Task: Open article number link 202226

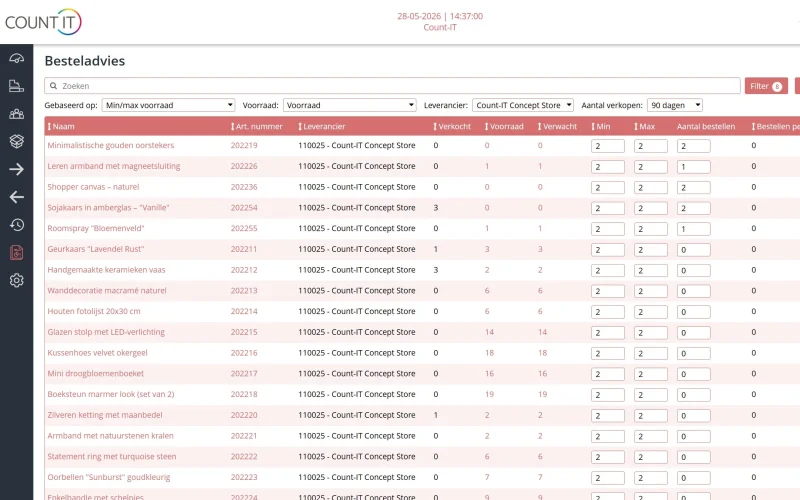Action: [244, 166]
